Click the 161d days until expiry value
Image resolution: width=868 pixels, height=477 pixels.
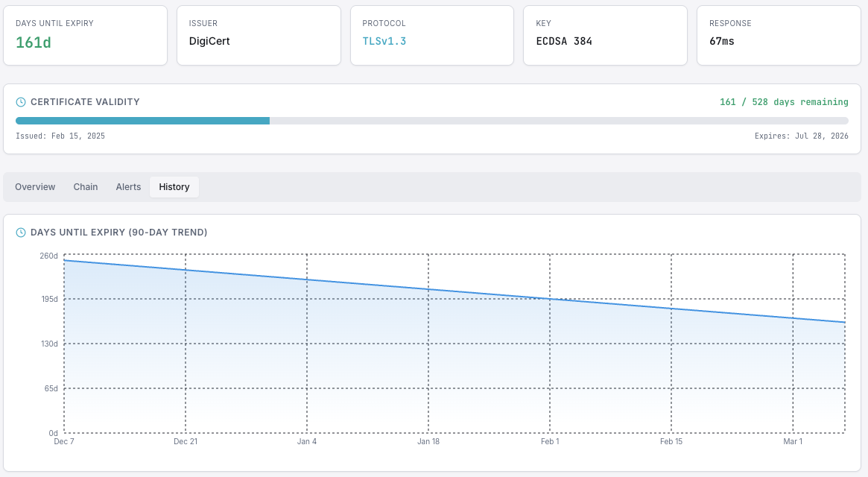coord(34,42)
